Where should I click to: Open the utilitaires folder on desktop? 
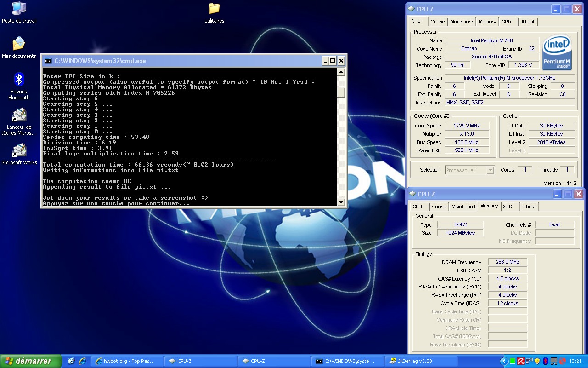(214, 12)
